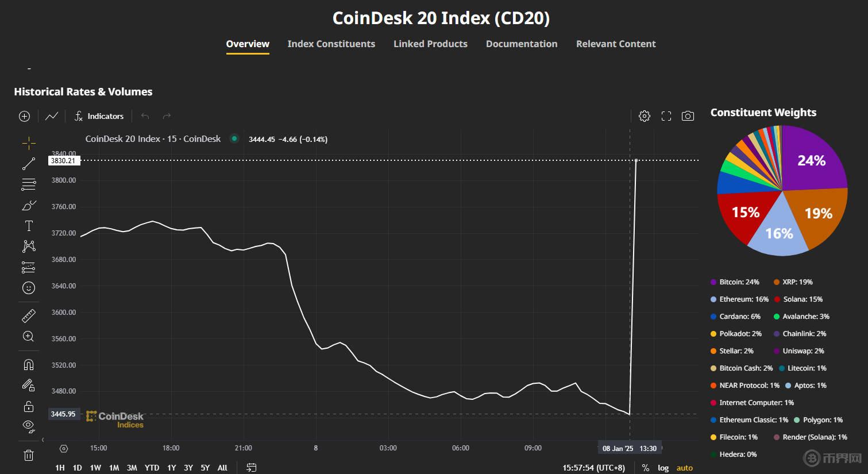Open the Go to Date calendar picker

click(x=251, y=467)
